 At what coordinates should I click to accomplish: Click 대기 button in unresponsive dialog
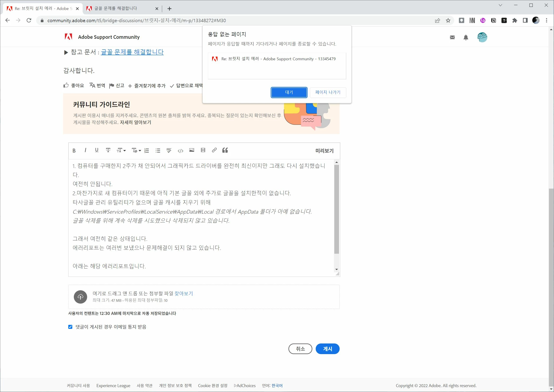click(x=289, y=92)
